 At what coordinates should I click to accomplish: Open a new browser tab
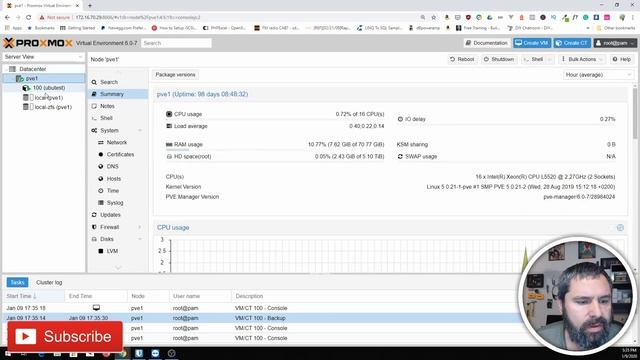pos(90,6)
